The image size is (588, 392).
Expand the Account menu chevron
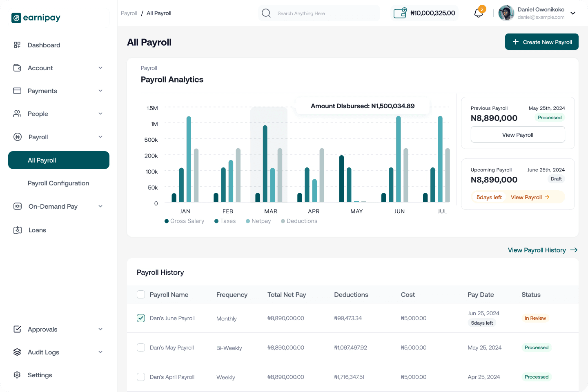tap(100, 68)
